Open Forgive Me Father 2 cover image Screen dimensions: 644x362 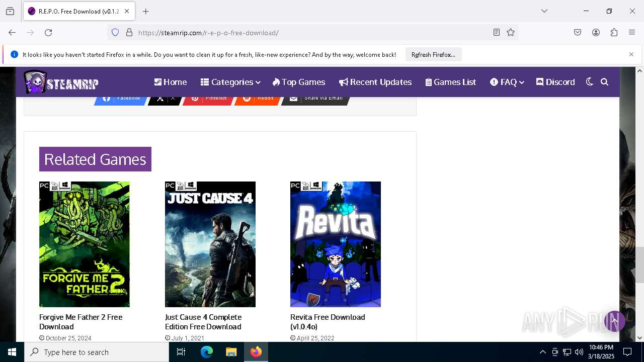pos(85,244)
